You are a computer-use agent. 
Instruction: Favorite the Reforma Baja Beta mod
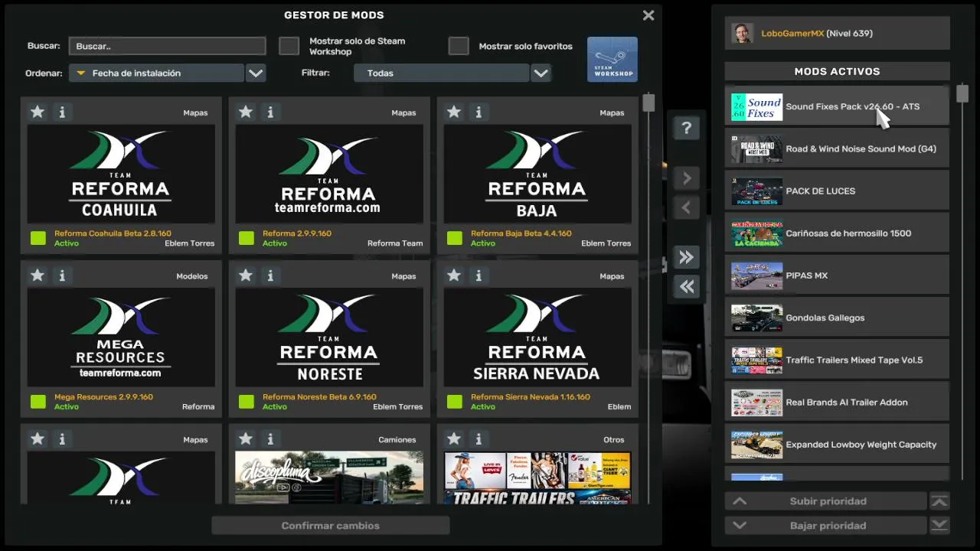point(454,112)
